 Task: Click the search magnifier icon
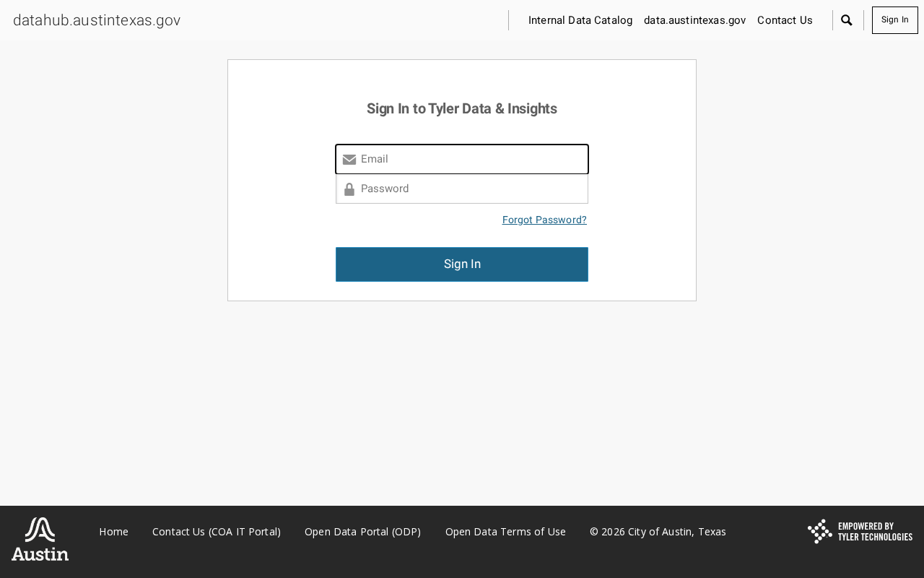click(x=847, y=20)
